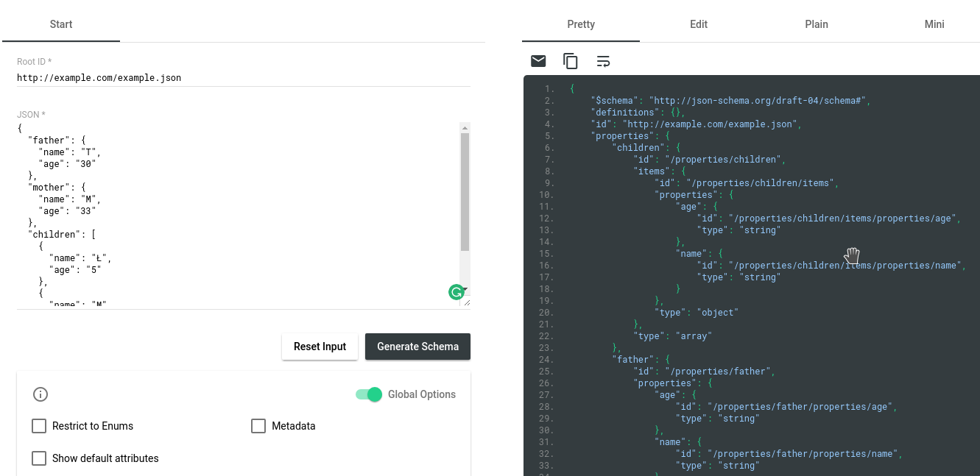Click the info circle icon
Image resolution: width=980 pixels, height=476 pixels.
point(40,394)
